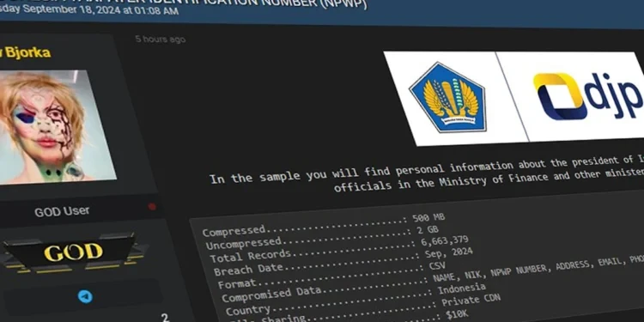The width and height of the screenshot is (644, 322).
Task: Select the Format value CSV
Action: point(437,265)
